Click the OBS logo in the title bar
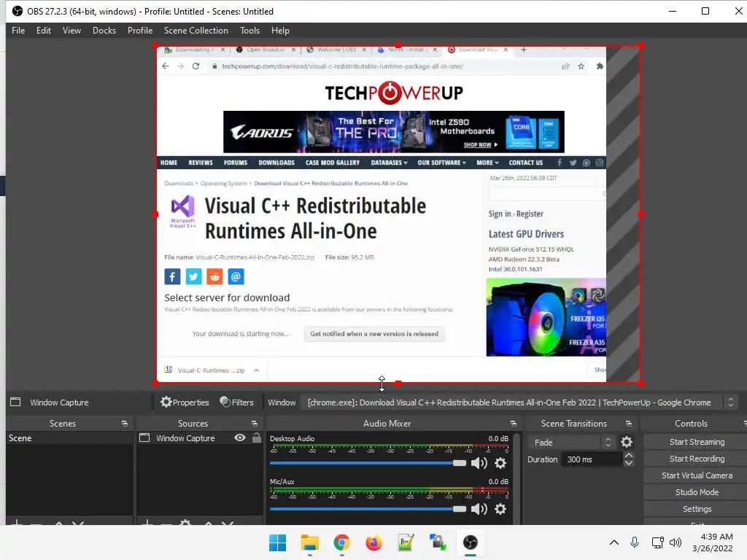The image size is (747, 560). [x=18, y=11]
